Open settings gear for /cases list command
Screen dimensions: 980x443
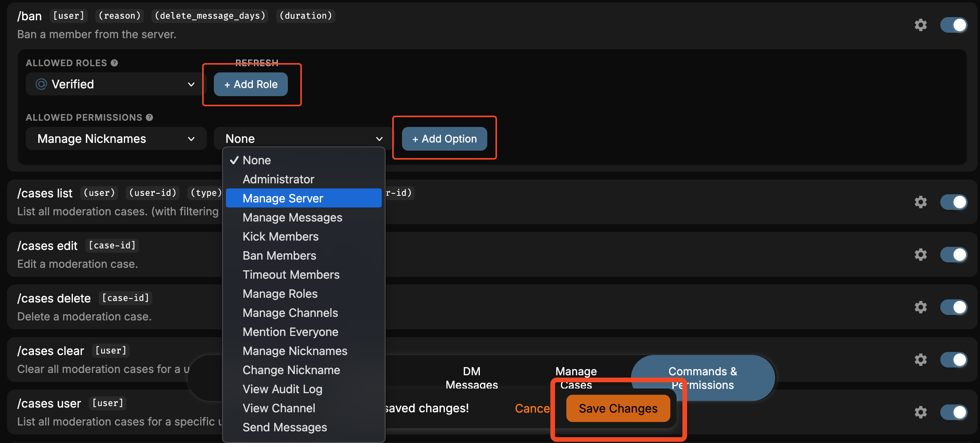click(920, 202)
